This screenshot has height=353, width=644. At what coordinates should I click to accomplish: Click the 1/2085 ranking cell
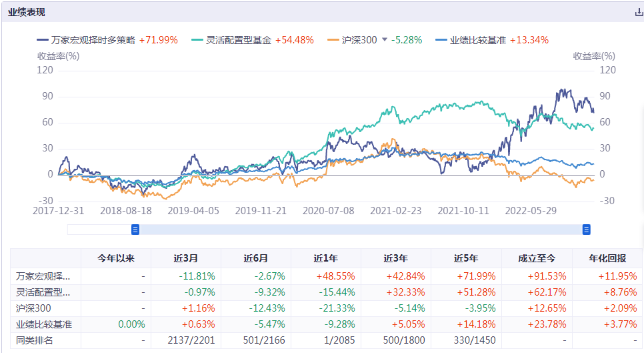pos(325,341)
